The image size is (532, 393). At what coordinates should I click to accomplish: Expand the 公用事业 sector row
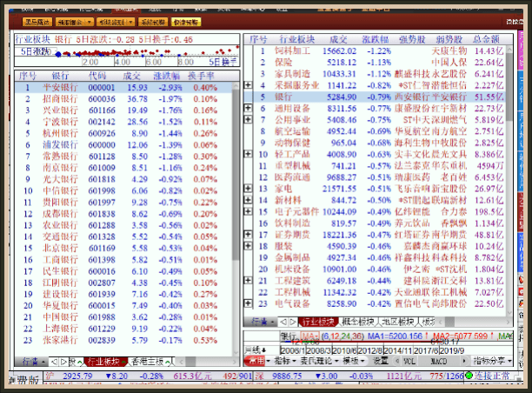click(248, 119)
